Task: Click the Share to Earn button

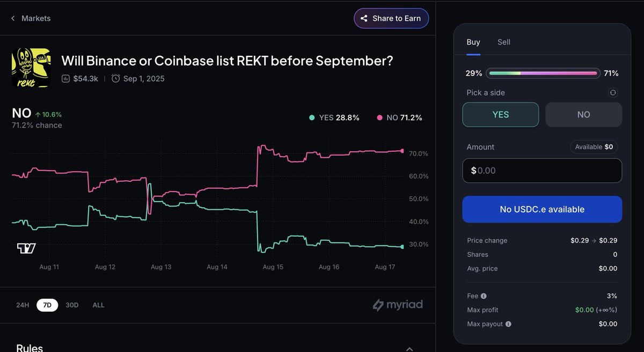Action: click(391, 18)
